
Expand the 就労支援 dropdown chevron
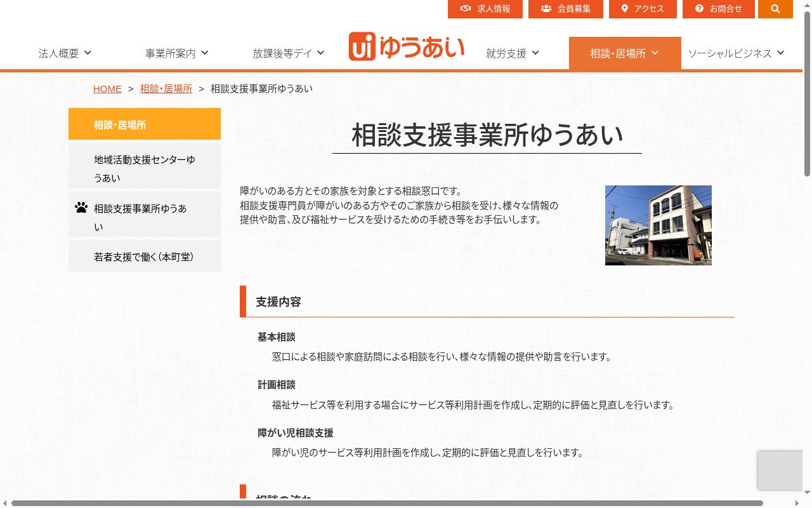[x=535, y=53]
